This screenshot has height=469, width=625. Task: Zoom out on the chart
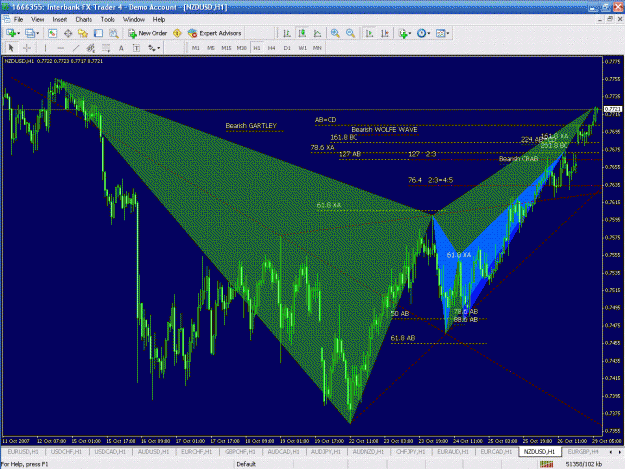(x=350, y=33)
